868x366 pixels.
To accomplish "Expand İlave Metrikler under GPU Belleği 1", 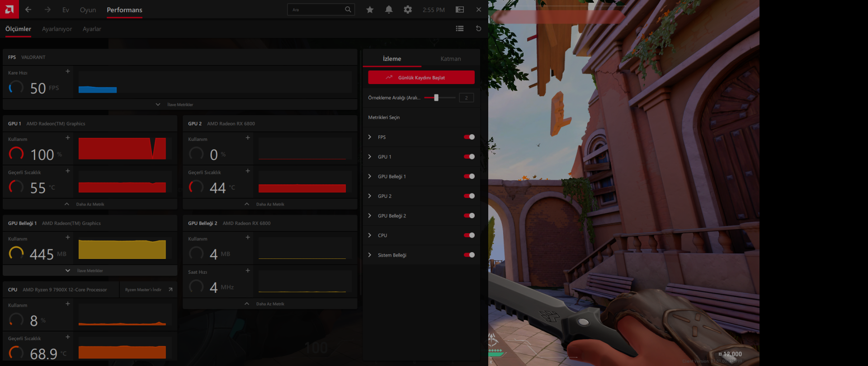I will [90, 271].
